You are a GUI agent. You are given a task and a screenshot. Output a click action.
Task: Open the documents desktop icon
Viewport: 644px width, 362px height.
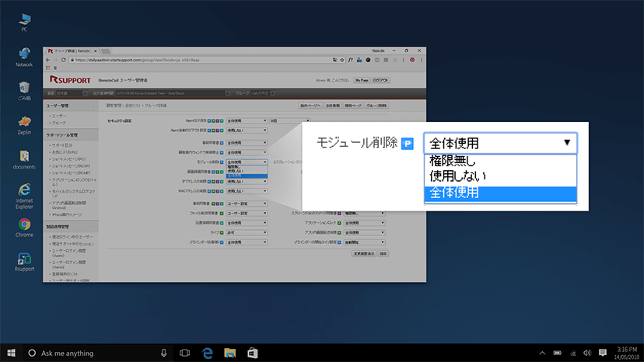tap(24, 160)
